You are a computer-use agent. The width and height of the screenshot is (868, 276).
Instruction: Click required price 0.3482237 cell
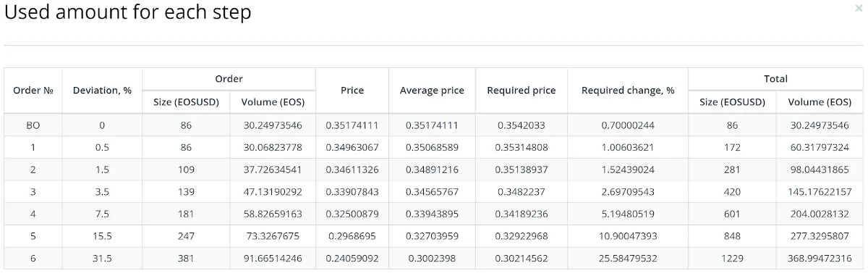(522, 192)
